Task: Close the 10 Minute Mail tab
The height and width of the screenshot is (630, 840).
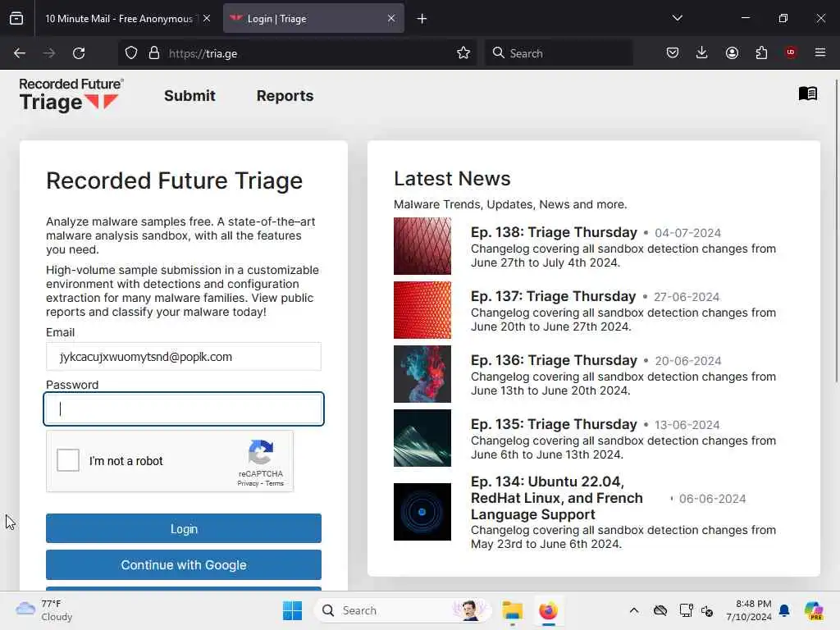Action: pyautogui.click(x=207, y=18)
